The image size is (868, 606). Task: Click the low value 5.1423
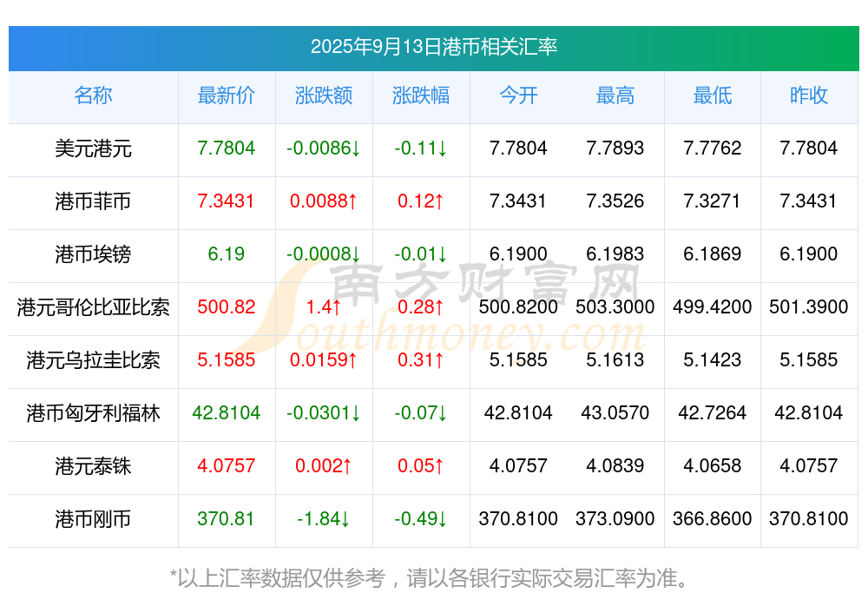[x=712, y=359]
